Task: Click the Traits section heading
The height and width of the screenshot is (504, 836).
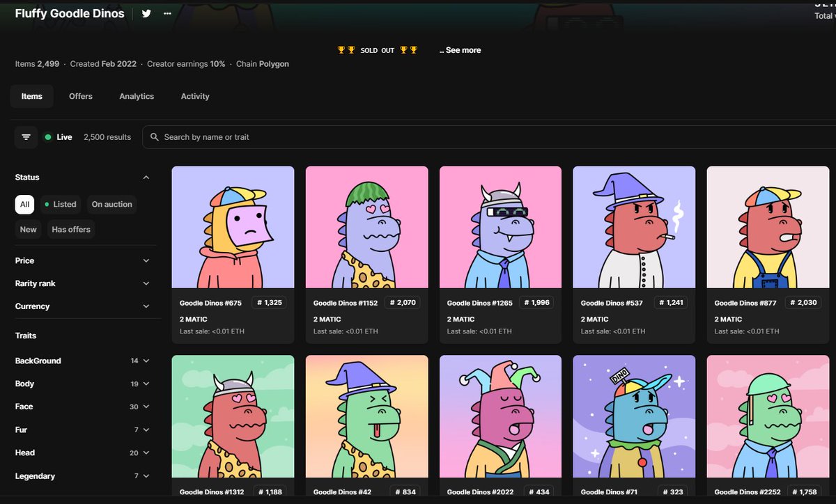Action: tap(26, 336)
